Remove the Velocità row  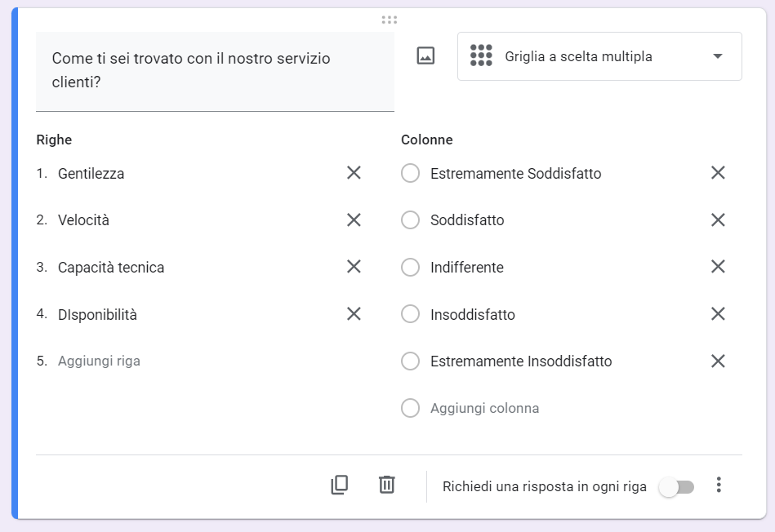pos(354,220)
